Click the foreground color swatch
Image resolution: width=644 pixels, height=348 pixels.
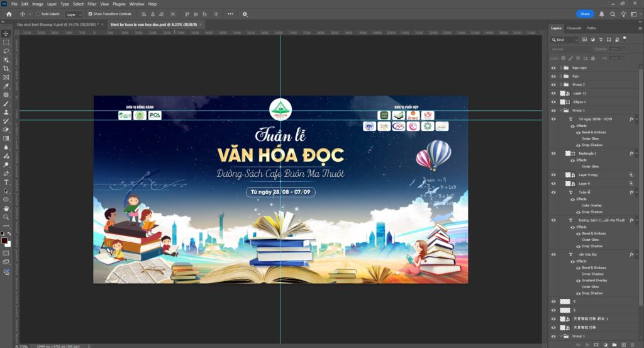(4, 240)
